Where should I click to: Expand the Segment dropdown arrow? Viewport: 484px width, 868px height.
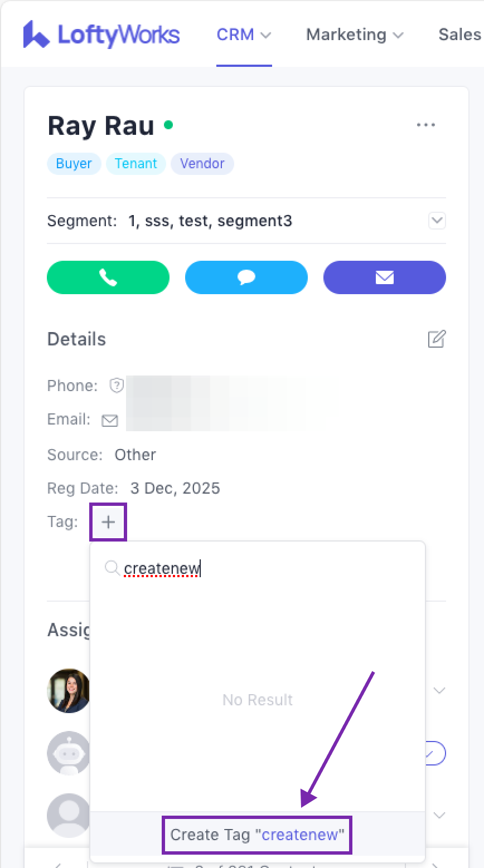pyautogui.click(x=437, y=221)
